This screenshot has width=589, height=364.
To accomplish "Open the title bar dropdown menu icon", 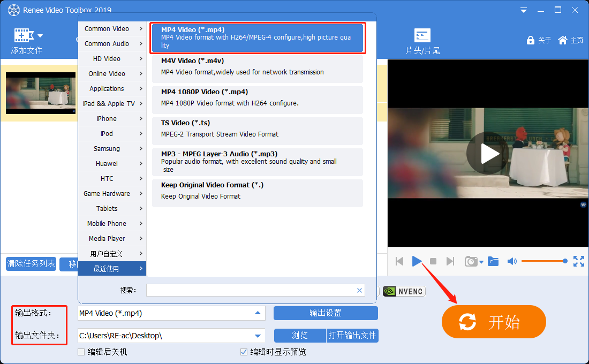I will [x=523, y=10].
